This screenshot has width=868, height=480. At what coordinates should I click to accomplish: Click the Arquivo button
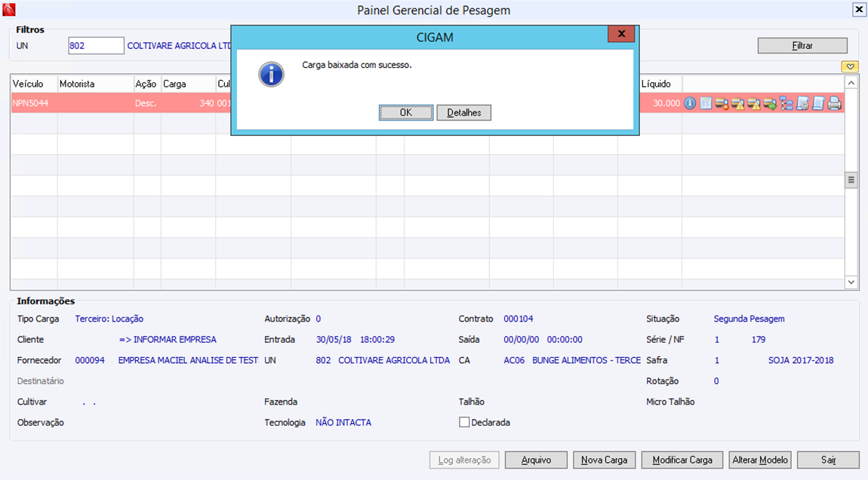(536, 460)
